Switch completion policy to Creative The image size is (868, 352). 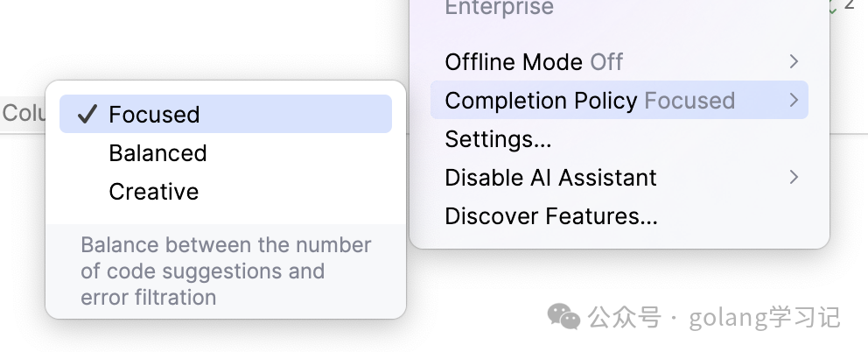[153, 192]
